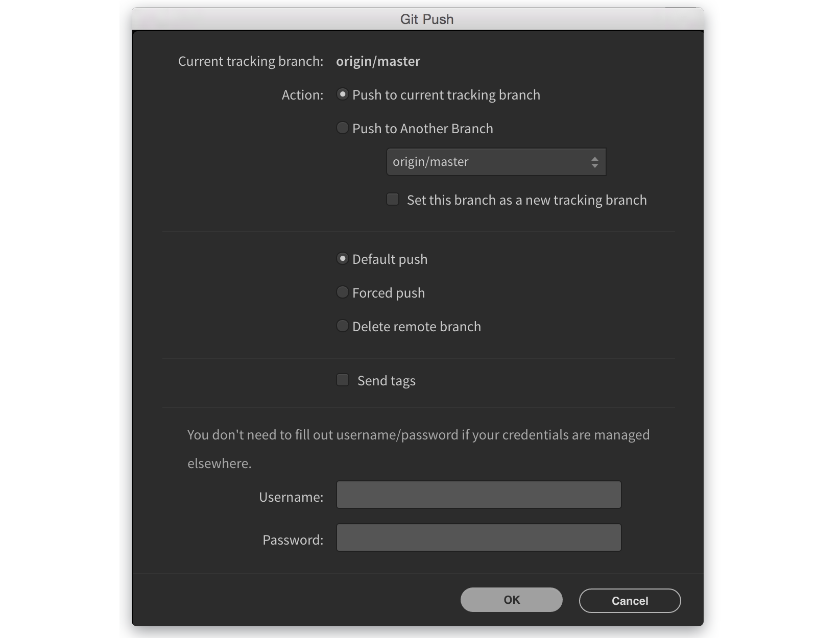Click the branch selector stepper arrows
Image resolution: width=840 pixels, height=638 pixels.
(x=594, y=162)
